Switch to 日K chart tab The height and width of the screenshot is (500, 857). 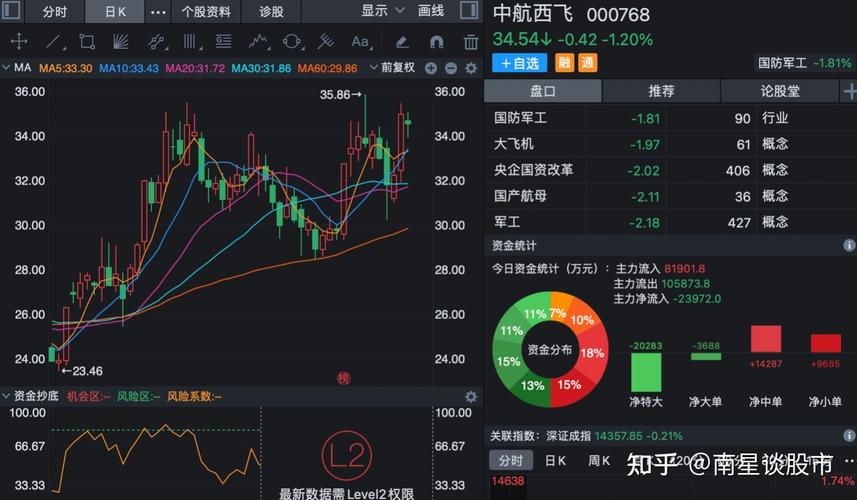point(115,11)
